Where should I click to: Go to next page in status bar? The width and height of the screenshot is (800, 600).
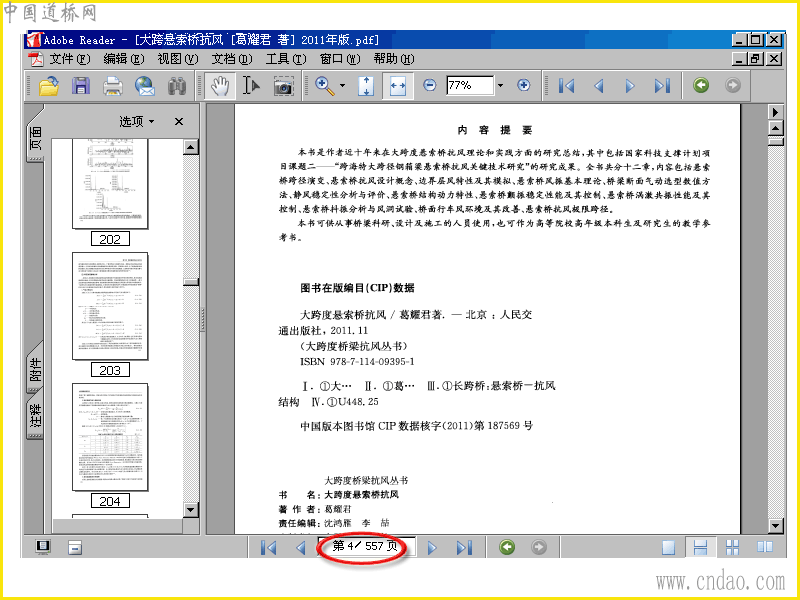point(432,547)
